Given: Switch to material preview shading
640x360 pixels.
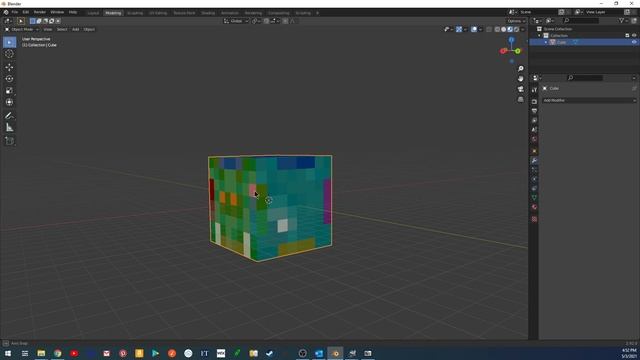Looking at the screenshot, I should pos(510,29).
